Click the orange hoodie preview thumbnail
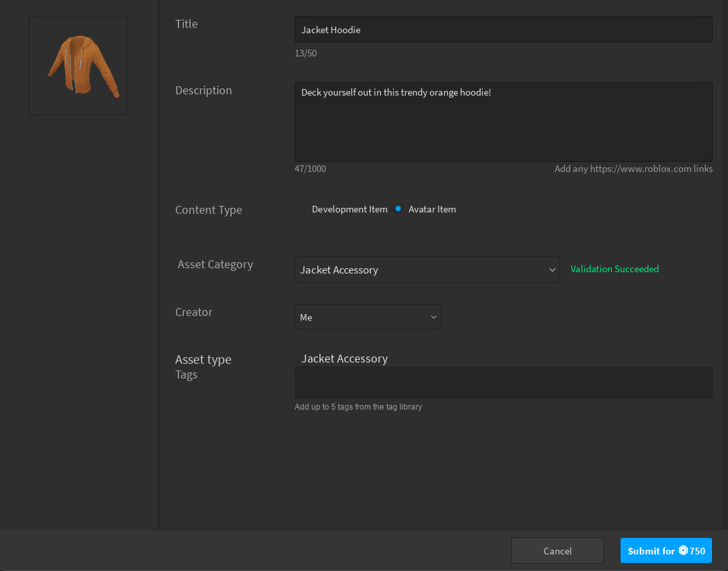 (78, 66)
